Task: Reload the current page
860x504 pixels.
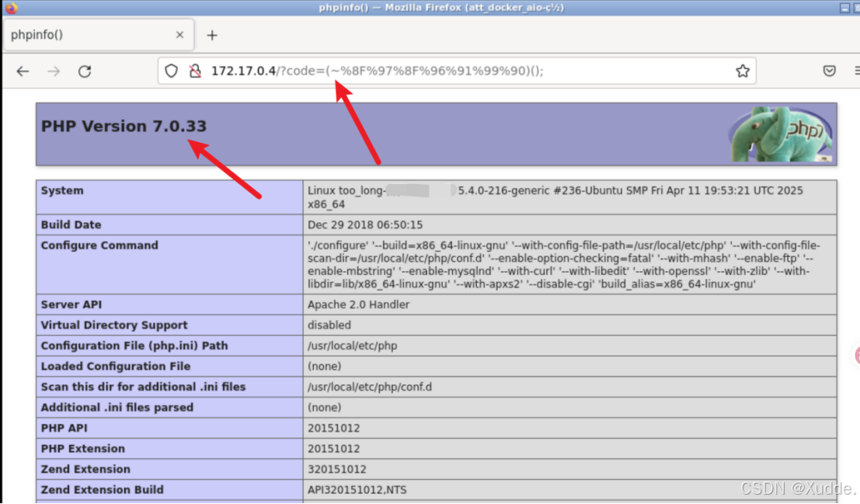Action: click(85, 71)
